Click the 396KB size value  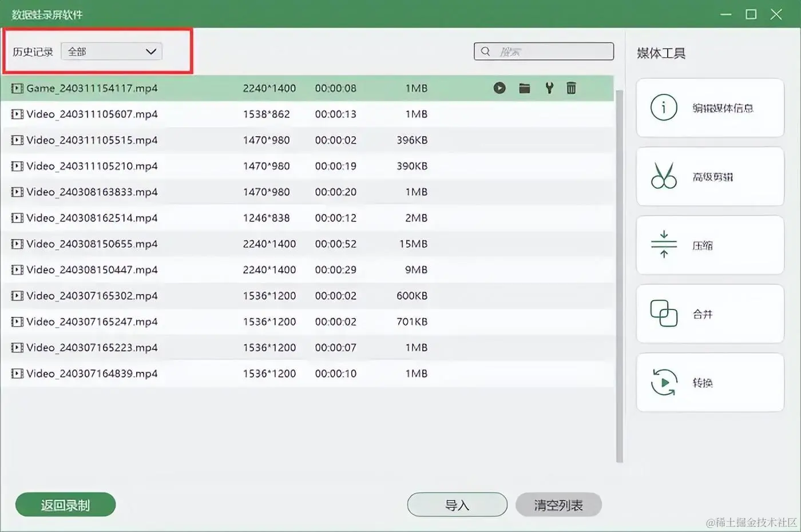tap(412, 140)
